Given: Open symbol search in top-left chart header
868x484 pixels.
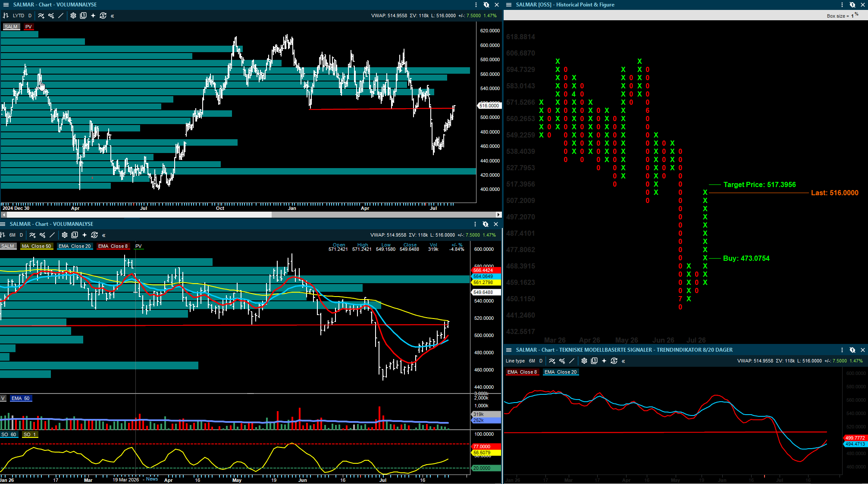Looking at the screenshot, I should click(x=486, y=5).
